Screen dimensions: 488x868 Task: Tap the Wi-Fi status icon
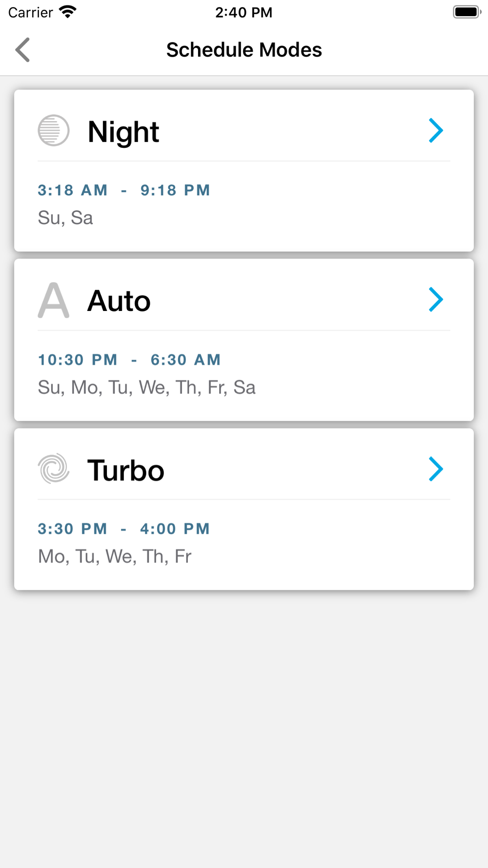[x=68, y=12]
